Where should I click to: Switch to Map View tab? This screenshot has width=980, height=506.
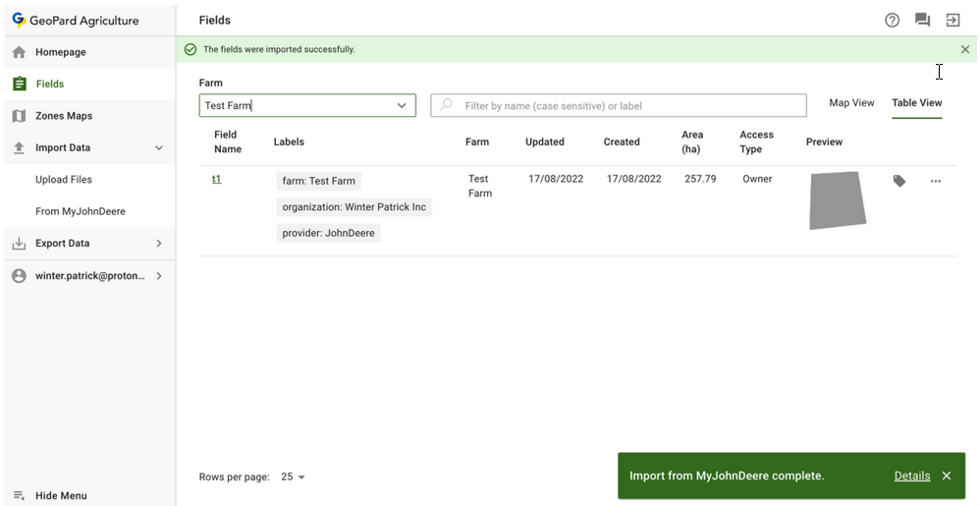click(851, 103)
